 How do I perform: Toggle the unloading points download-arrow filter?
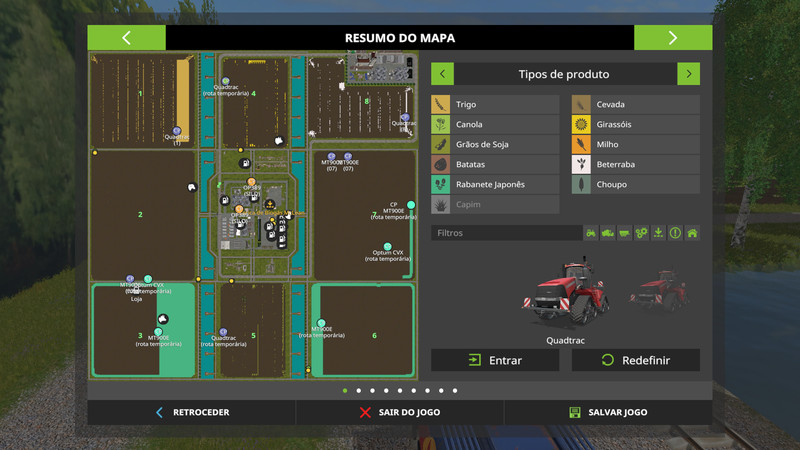[x=658, y=233]
